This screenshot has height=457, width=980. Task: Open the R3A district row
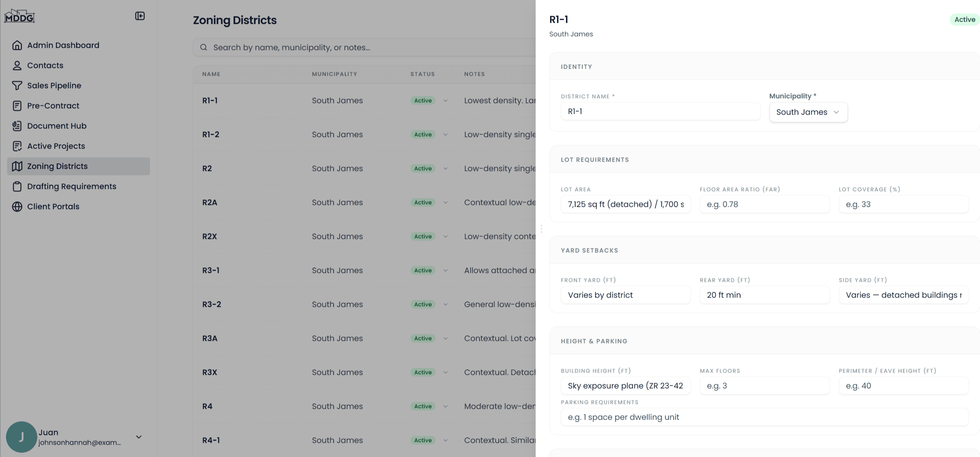[364, 339]
